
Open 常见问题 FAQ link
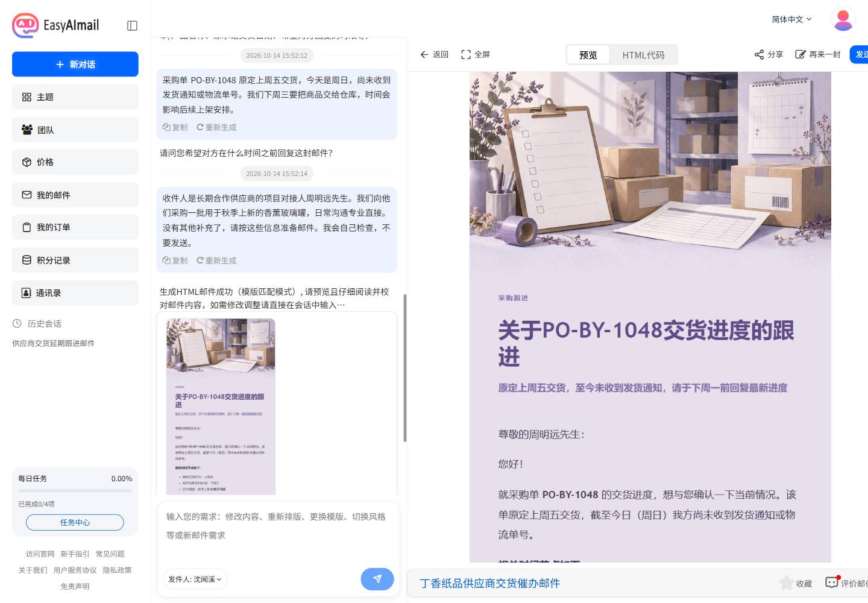(110, 554)
